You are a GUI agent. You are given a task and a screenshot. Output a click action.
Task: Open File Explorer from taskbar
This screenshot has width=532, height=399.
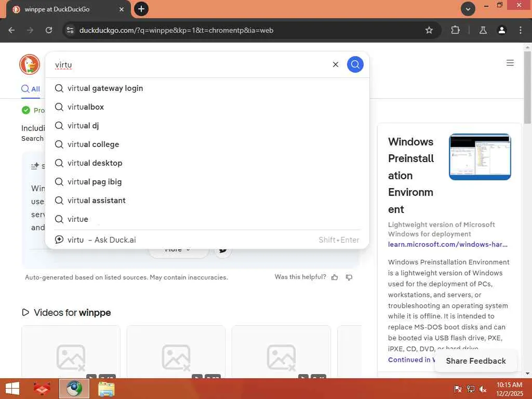(106, 389)
